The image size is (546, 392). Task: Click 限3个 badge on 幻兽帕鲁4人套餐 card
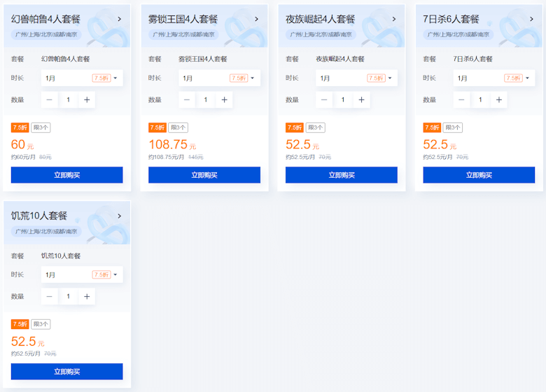pyautogui.click(x=41, y=127)
